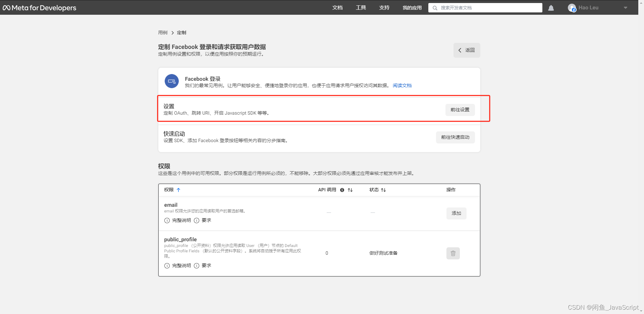
Task: Click the Meta for Developers logo
Action: coord(40,8)
